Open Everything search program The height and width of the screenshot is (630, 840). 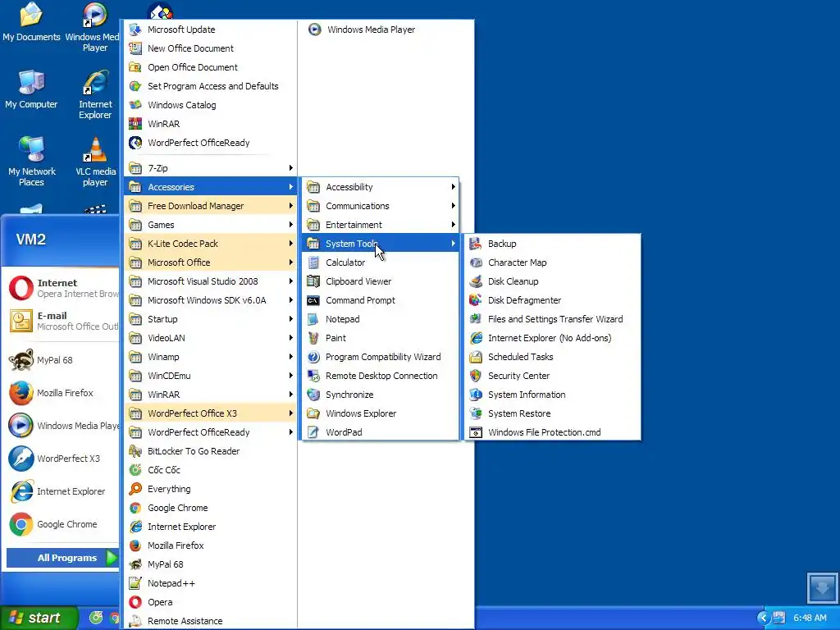(x=210, y=489)
